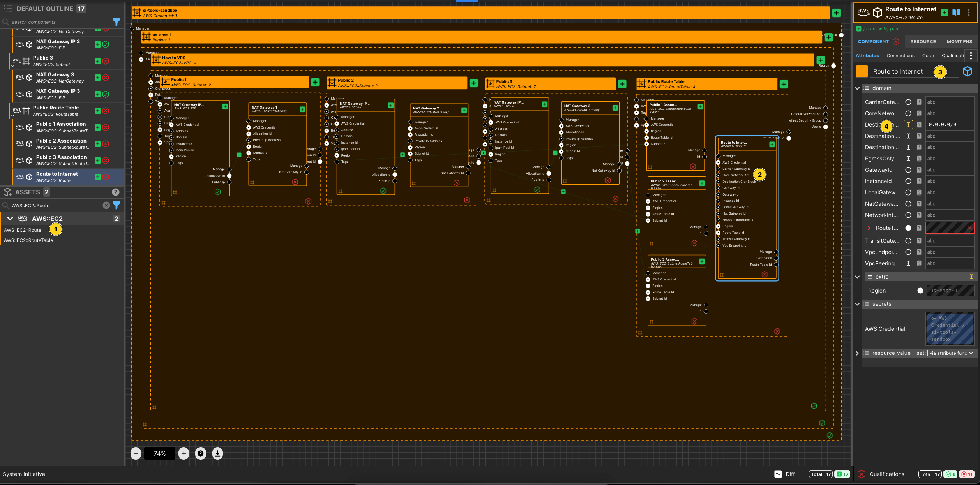Click help icon for GatewayId attribute
The width and height of the screenshot is (980, 485).
point(919,170)
